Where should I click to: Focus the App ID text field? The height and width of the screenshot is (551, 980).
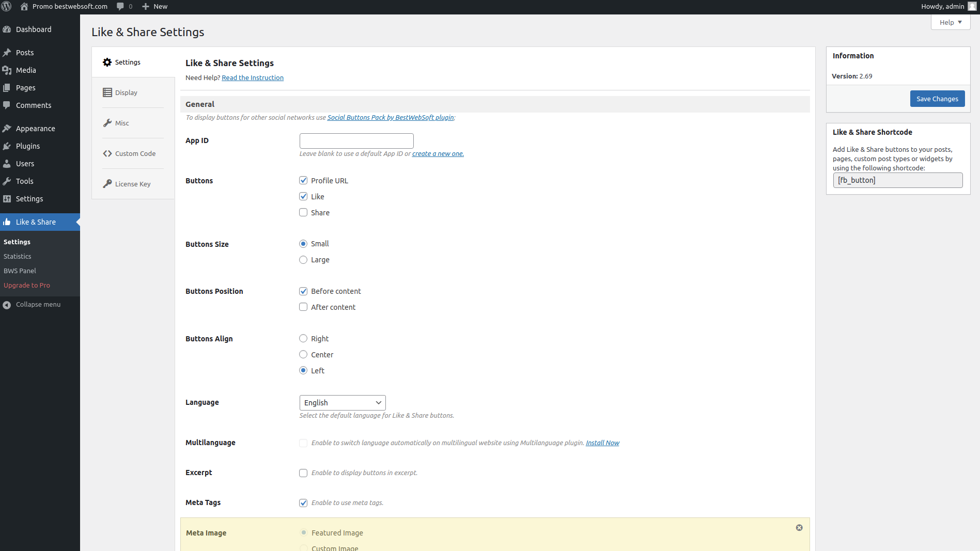356,141
